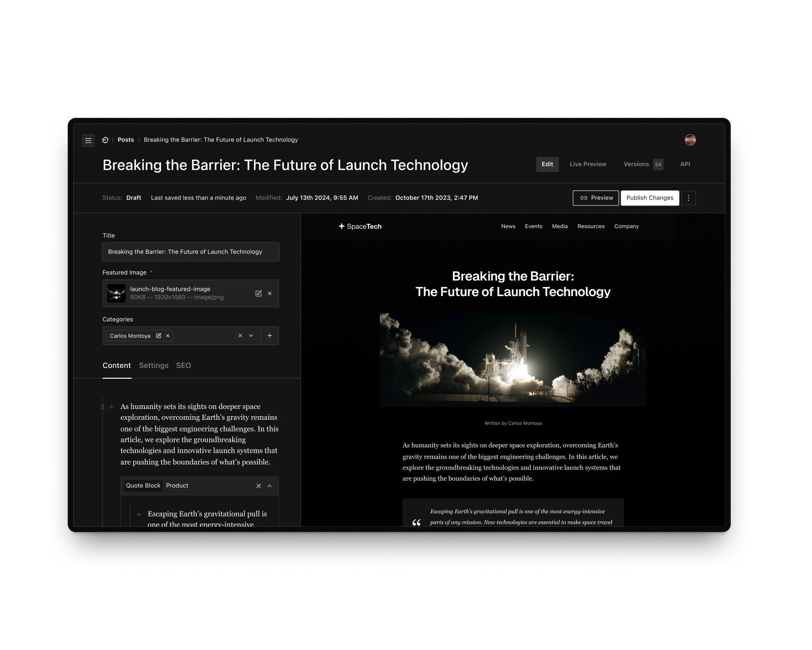Navigate to Media in SpaceTech preview nav
The image size is (812, 650).
pos(559,226)
